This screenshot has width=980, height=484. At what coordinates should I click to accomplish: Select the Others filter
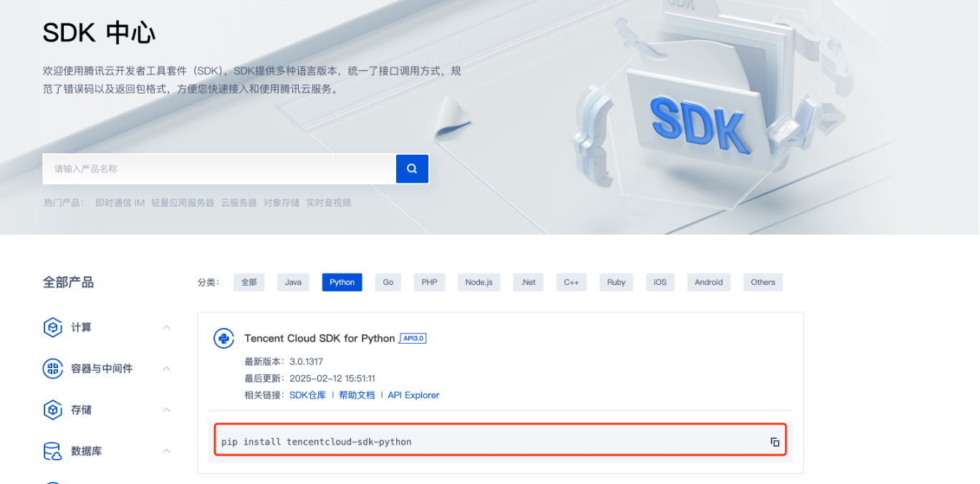(763, 282)
